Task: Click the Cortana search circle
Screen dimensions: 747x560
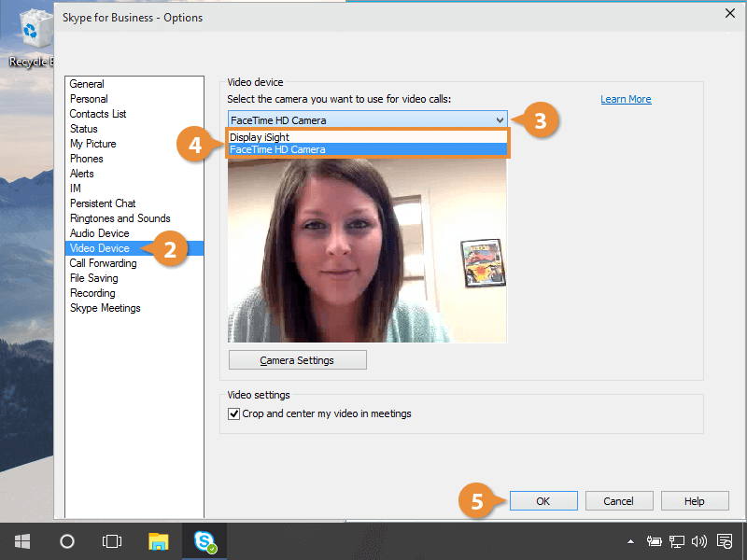Action: [x=67, y=540]
